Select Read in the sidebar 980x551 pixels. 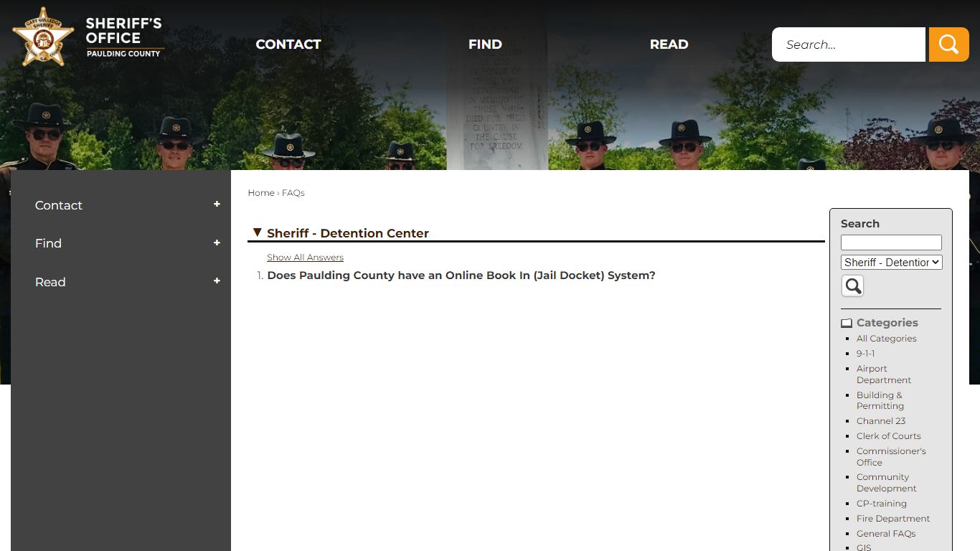50,282
